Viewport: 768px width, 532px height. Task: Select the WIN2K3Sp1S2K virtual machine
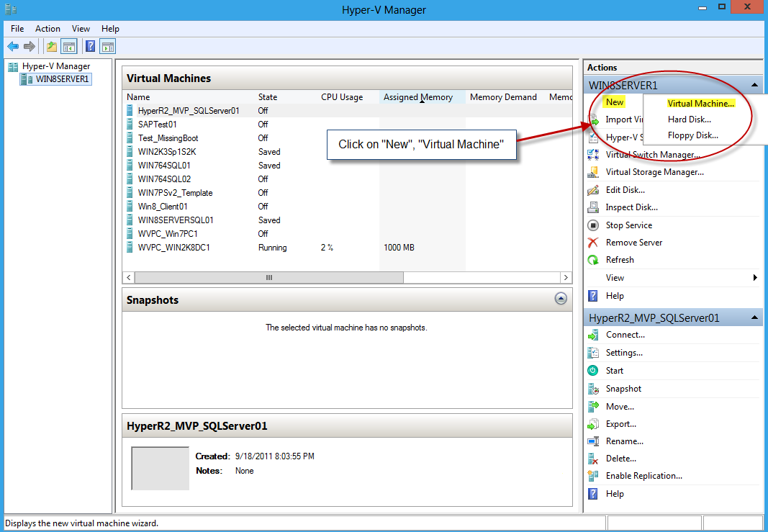pyautogui.click(x=166, y=152)
